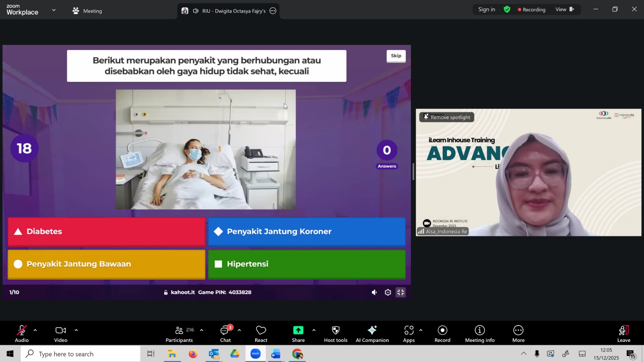Select the red Diabetes answer

106,232
